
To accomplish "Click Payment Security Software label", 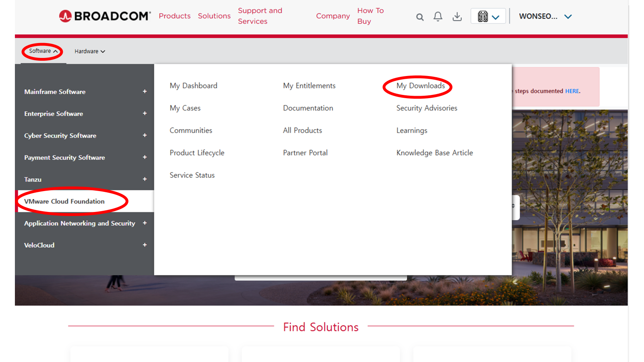I will click(64, 158).
